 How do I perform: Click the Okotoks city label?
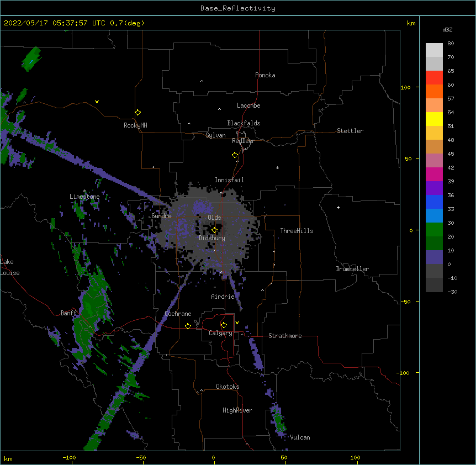coord(228,387)
